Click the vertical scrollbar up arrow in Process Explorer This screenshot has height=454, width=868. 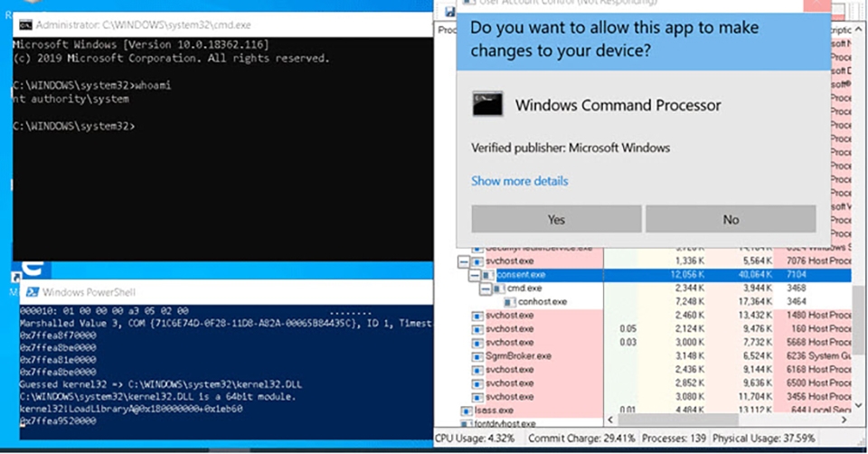tap(859, 29)
